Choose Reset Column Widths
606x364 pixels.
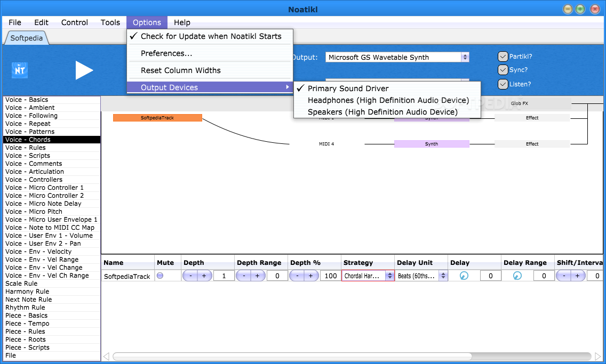(x=210, y=70)
